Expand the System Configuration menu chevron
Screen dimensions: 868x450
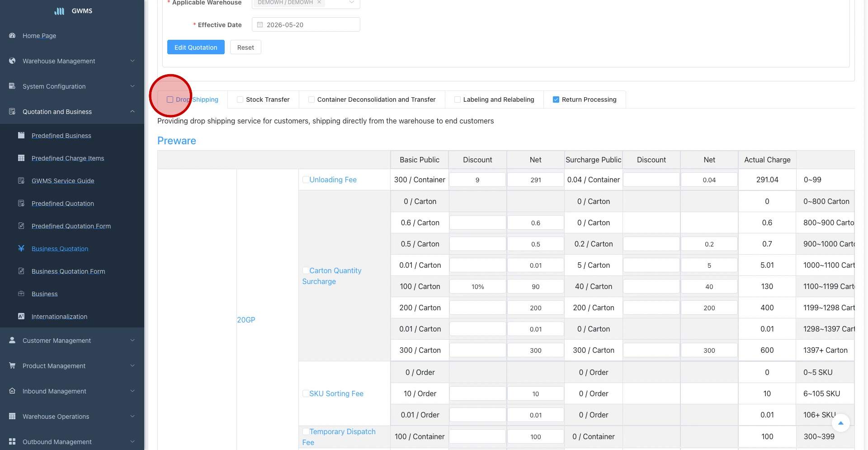132,86
